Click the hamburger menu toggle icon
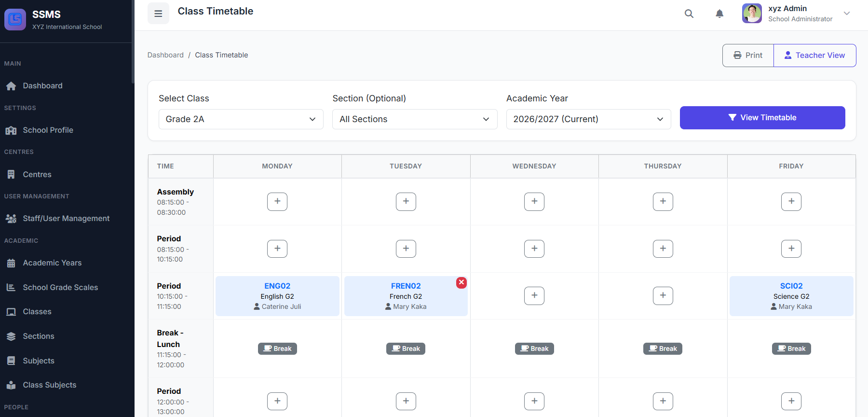The width and height of the screenshot is (868, 417). click(x=158, y=14)
